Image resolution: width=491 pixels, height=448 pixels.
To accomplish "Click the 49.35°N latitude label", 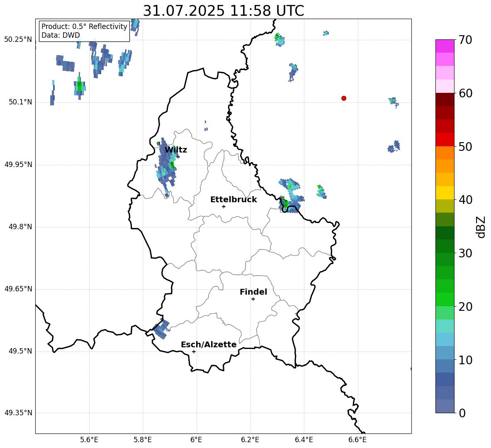I will point(18,413).
